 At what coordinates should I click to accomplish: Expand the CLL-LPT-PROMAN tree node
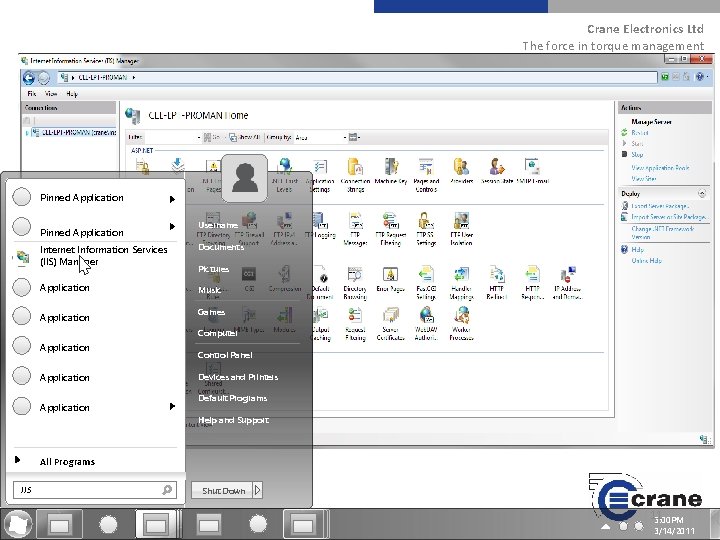[x=27, y=133]
